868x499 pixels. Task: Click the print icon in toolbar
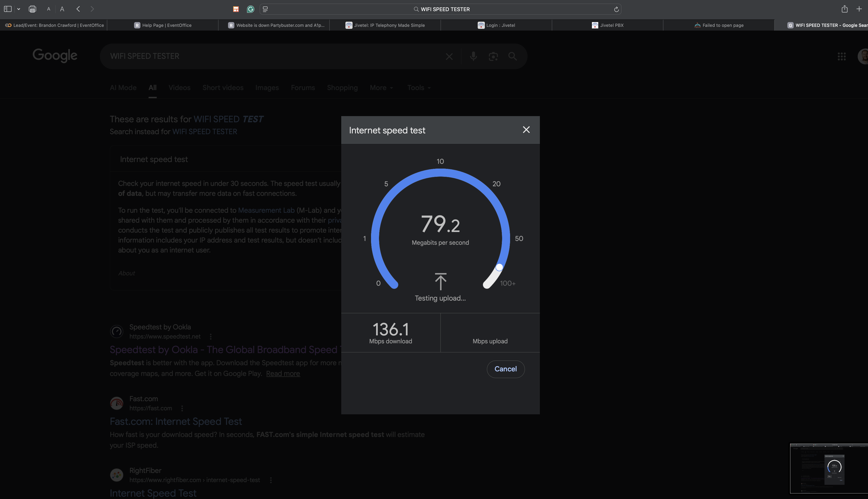point(32,9)
